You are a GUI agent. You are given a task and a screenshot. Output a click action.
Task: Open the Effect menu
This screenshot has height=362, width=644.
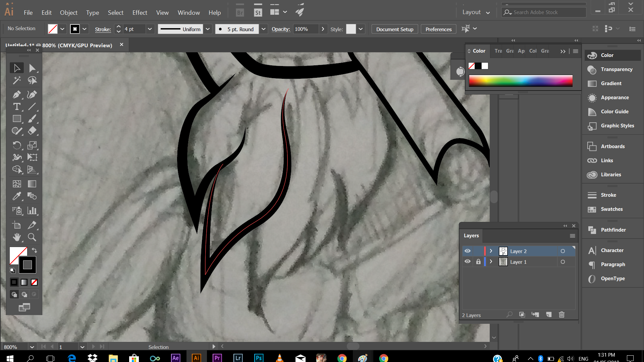pos(140,12)
